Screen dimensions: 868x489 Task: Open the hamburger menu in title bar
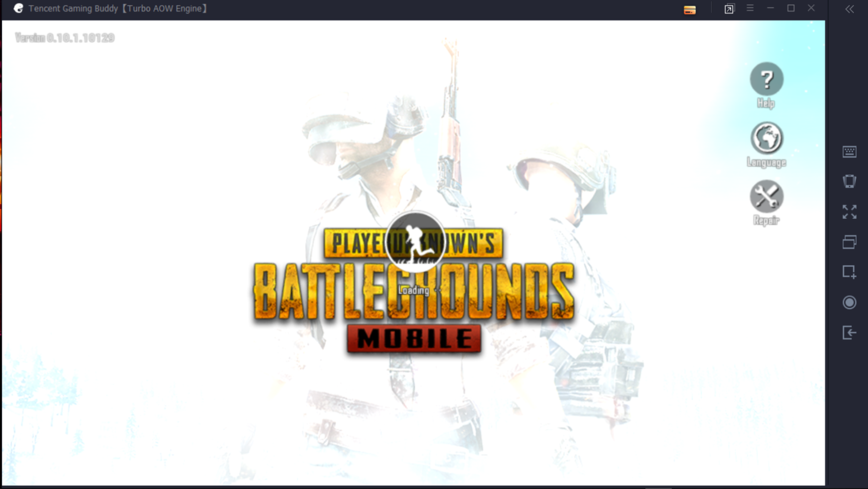[x=750, y=8]
